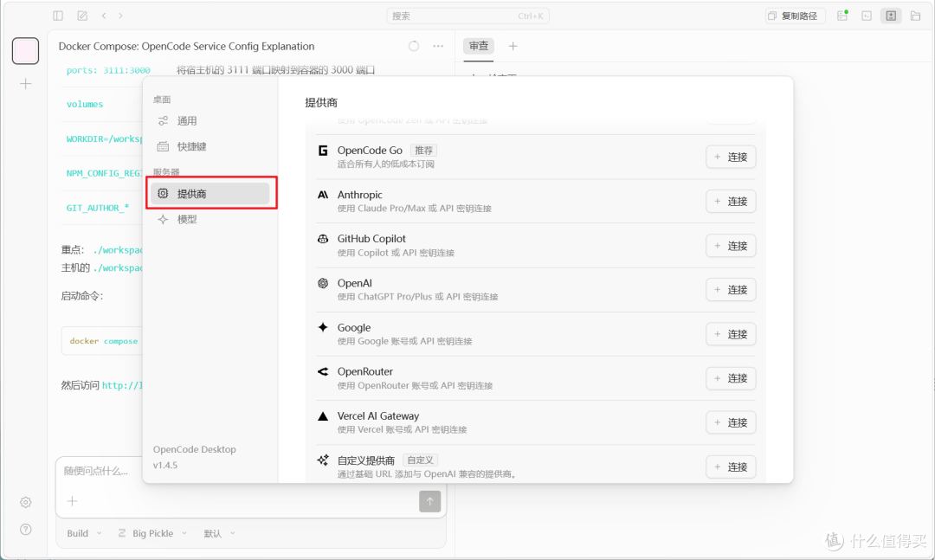Select 提供商 in settings sidebar

pos(210,193)
